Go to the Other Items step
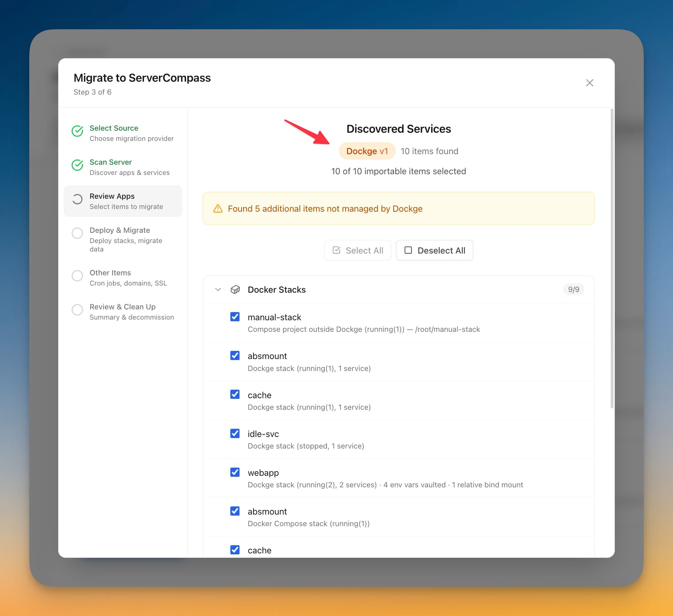Screen dimensions: 673x616 [123, 278]
